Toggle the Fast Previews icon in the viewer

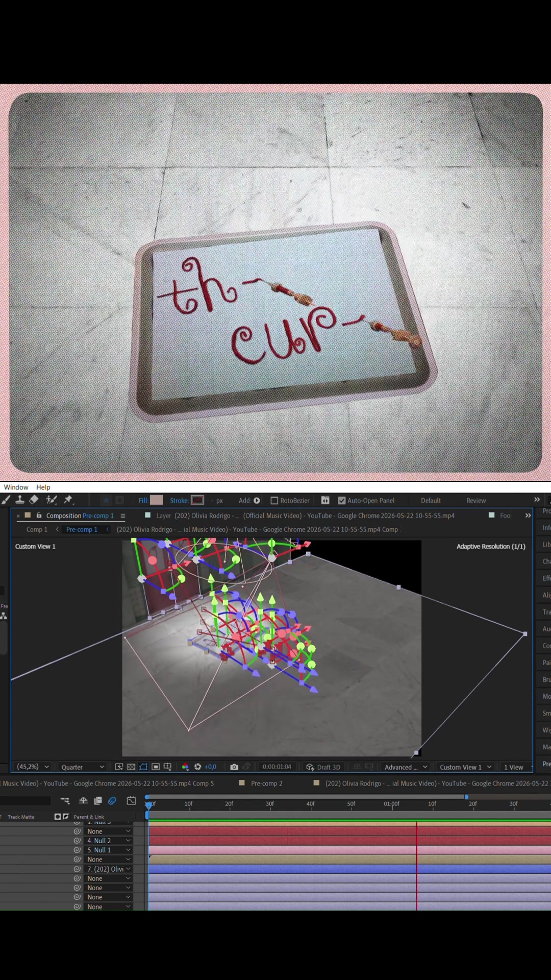coord(119,767)
